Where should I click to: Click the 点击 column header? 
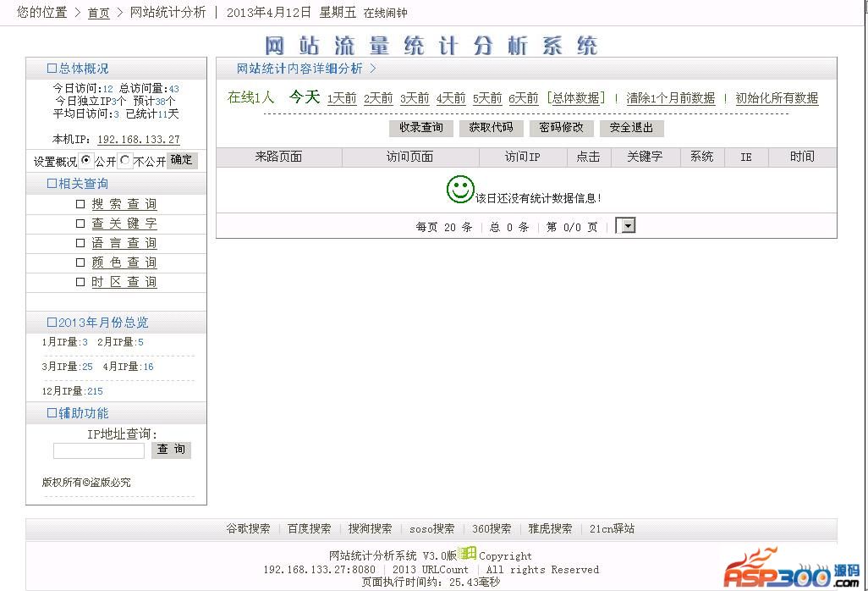589,157
